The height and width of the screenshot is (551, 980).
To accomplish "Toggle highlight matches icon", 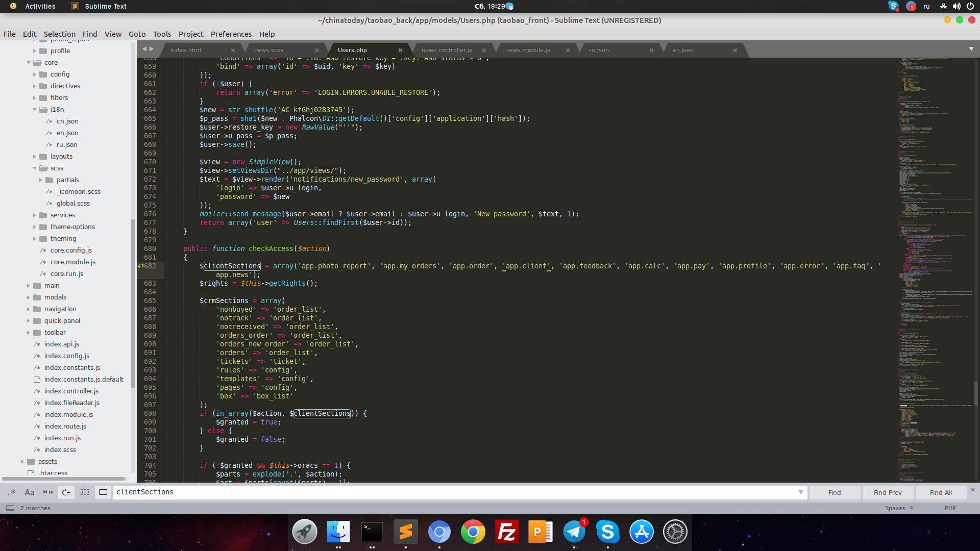I will 103,492.
